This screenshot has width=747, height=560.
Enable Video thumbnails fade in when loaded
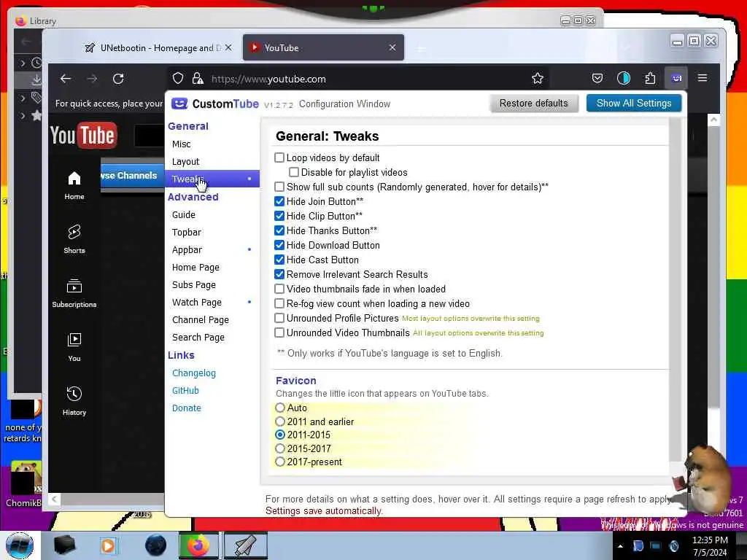click(279, 289)
